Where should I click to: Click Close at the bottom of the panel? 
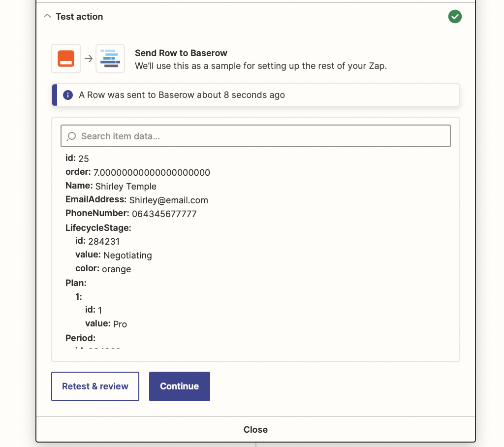pyautogui.click(x=255, y=429)
